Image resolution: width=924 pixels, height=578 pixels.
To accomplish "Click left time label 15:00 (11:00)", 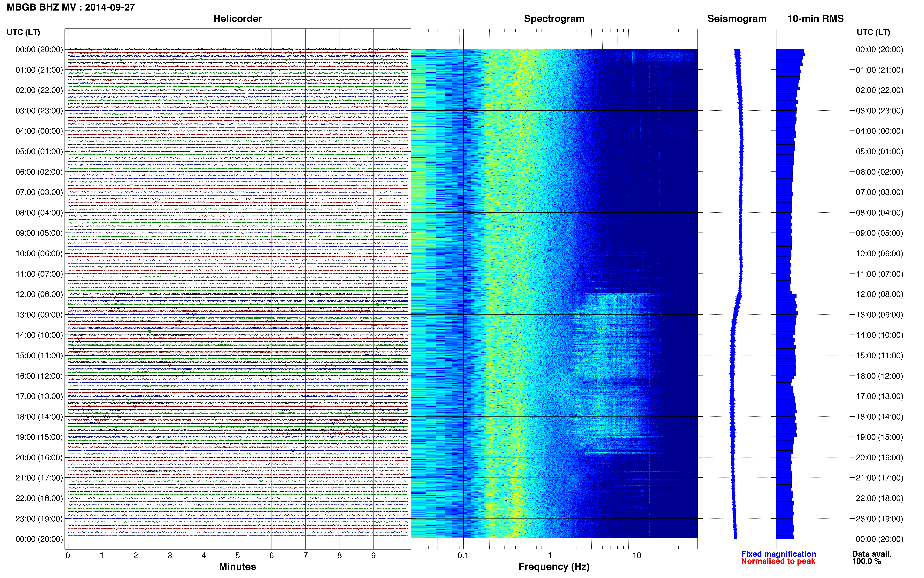I will point(39,355).
